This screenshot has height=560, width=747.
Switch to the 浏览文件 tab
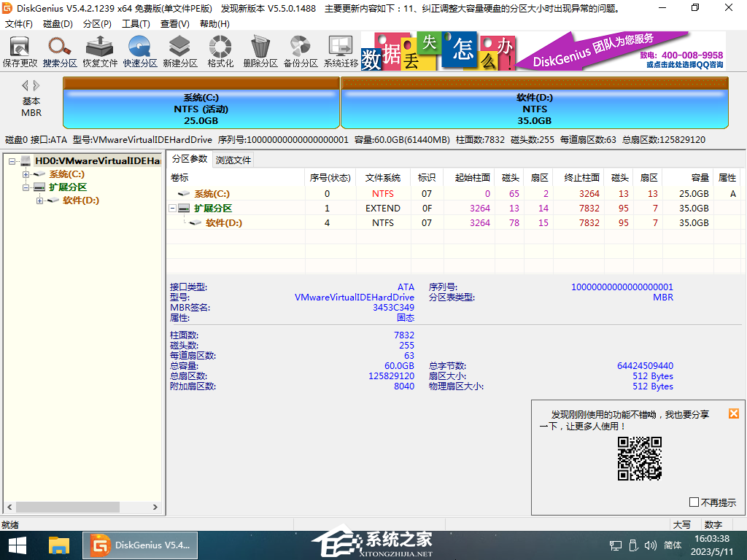(x=233, y=160)
